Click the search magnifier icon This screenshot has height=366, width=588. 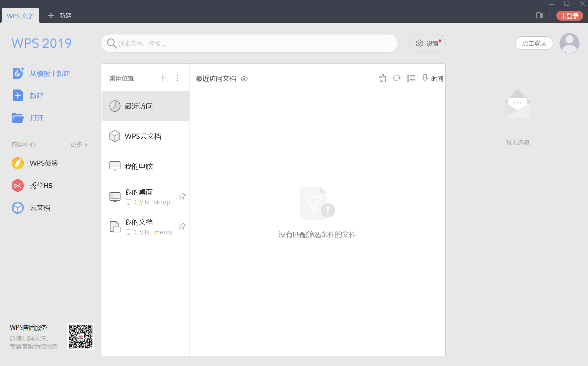pyautogui.click(x=111, y=43)
